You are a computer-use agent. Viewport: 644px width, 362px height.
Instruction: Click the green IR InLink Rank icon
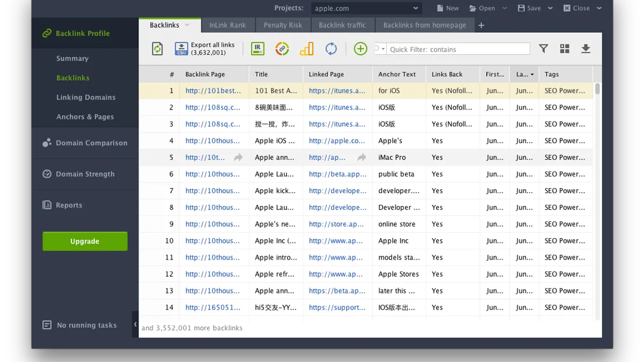(258, 49)
